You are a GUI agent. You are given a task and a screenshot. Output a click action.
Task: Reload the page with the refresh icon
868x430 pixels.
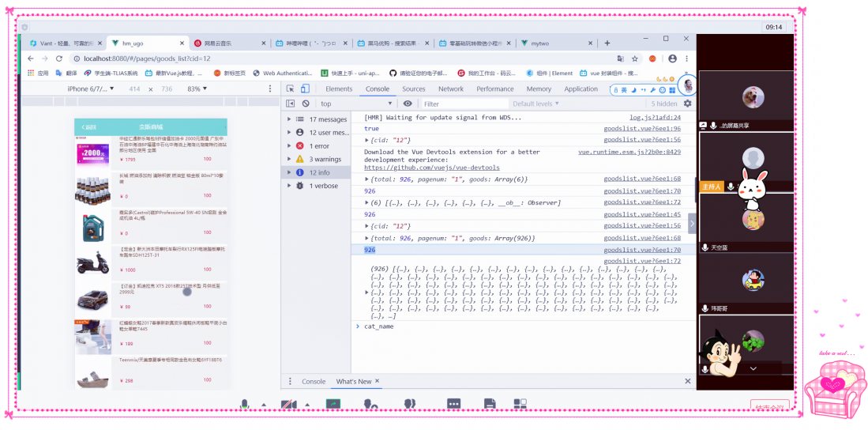point(59,58)
